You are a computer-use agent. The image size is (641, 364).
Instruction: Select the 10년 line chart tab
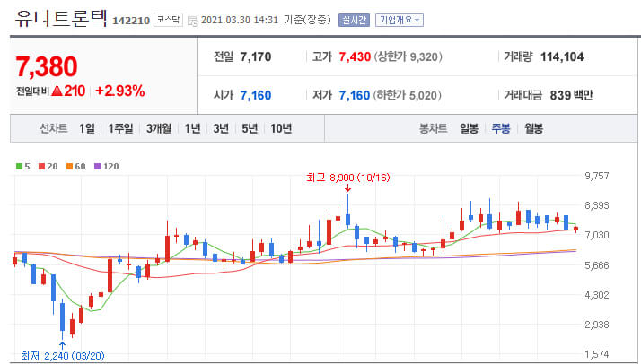[281, 129]
